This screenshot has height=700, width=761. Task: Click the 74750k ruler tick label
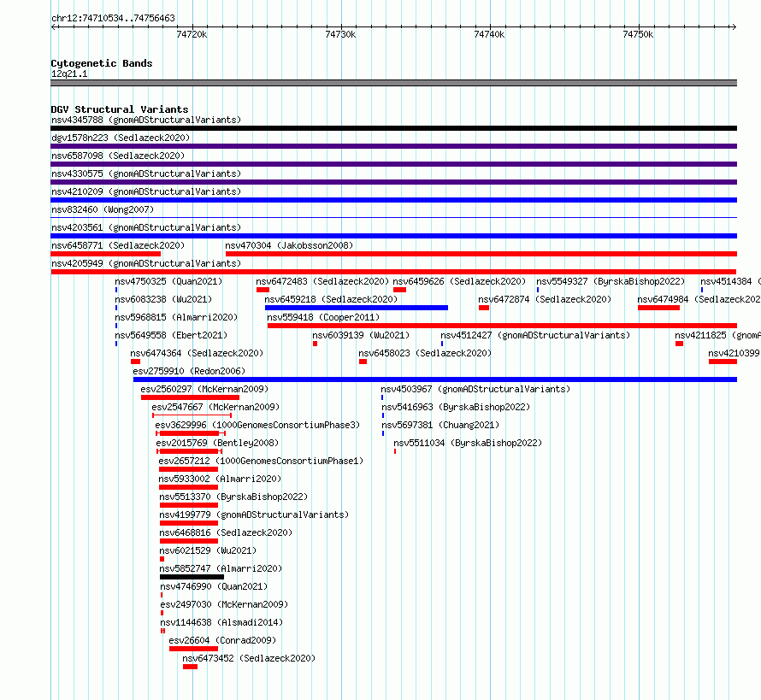point(638,34)
